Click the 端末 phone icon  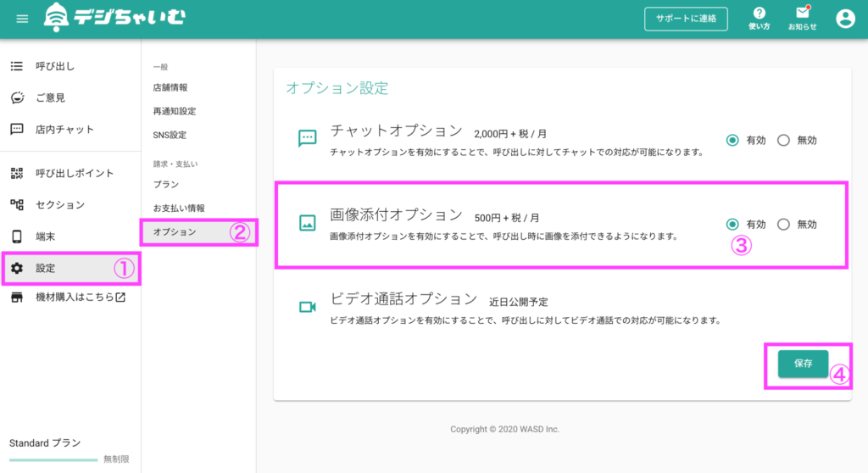tap(17, 236)
